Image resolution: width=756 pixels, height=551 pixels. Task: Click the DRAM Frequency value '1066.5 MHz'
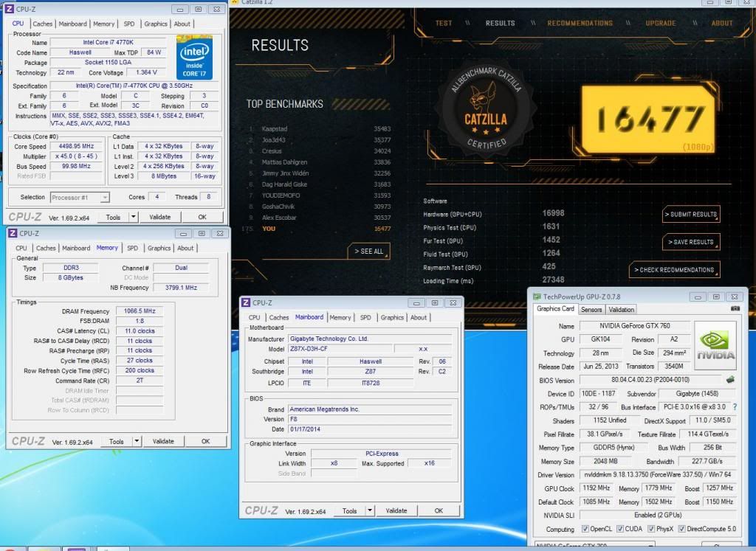(140, 311)
